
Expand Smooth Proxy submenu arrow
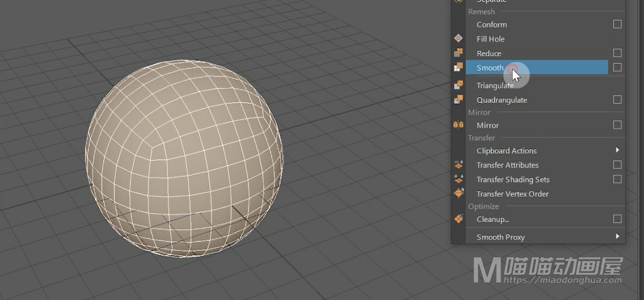coord(617,237)
